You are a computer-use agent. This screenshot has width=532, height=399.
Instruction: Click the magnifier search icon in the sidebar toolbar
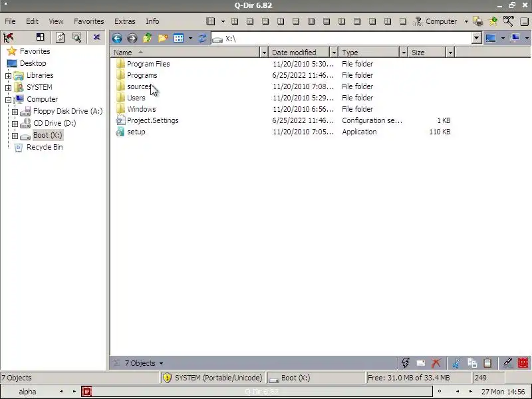(x=76, y=37)
